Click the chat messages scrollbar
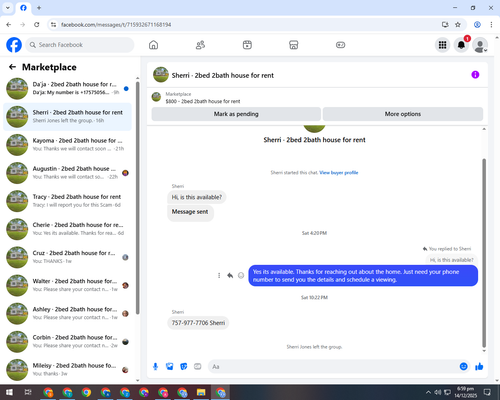 point(484,253)
